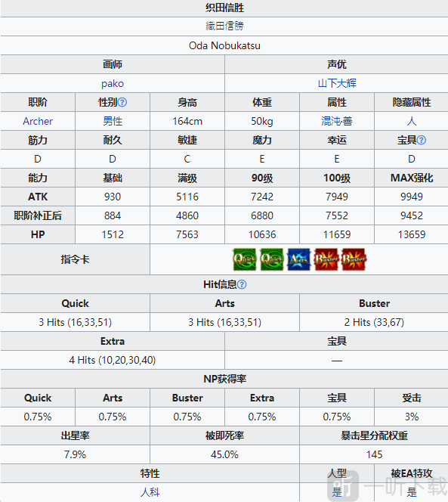Click the second Quick command card icon
Screen dimensions: 448x502
pyautogui.click(x=272, y=259)
